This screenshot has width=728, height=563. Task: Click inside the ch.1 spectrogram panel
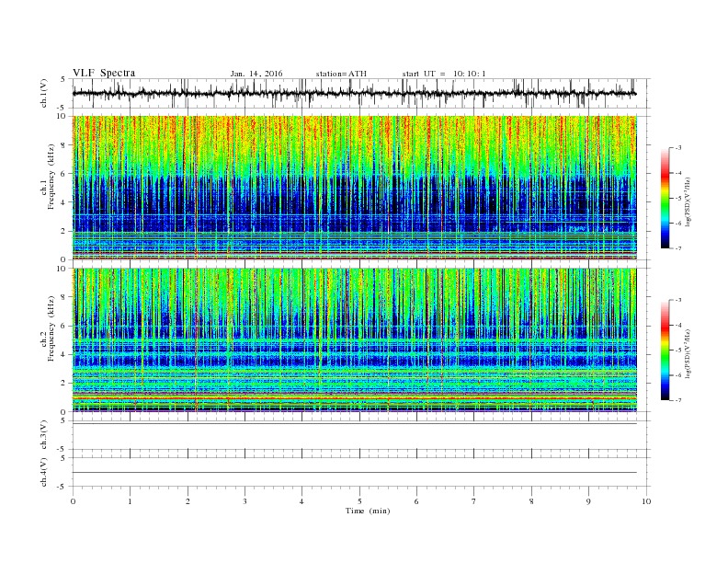click(354, 188)
